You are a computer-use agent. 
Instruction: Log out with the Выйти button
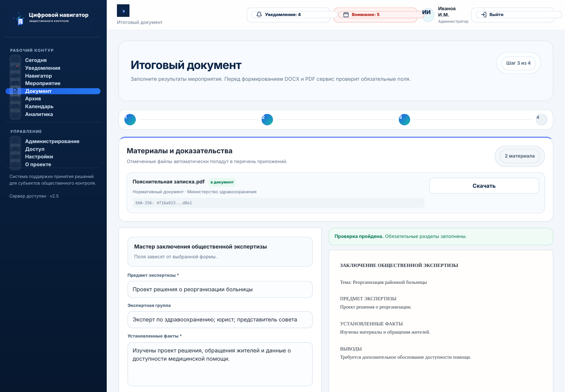(513, 15)
